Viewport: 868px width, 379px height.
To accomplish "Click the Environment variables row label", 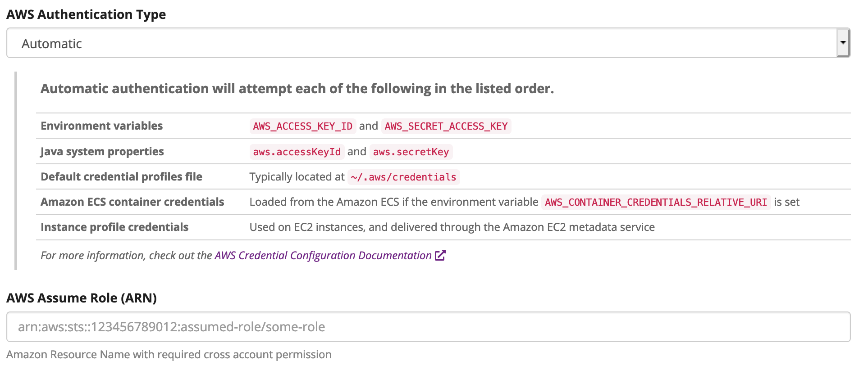I will (101, 126).
